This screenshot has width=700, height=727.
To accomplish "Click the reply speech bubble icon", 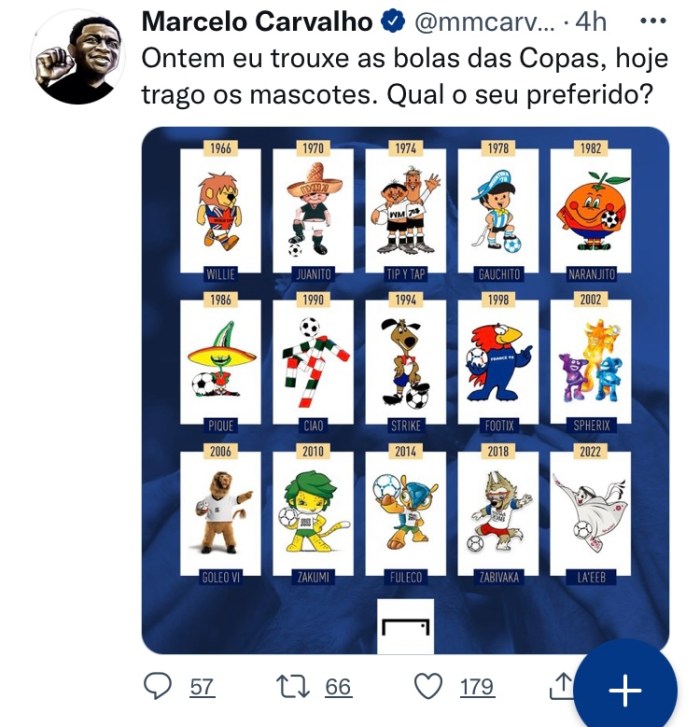I will (x=158, y=686).
